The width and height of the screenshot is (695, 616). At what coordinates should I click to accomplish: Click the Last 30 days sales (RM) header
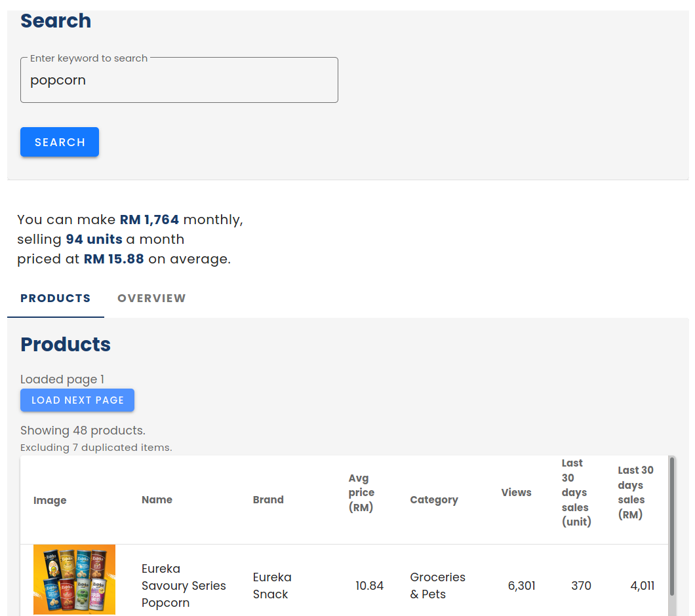(635, 493)
